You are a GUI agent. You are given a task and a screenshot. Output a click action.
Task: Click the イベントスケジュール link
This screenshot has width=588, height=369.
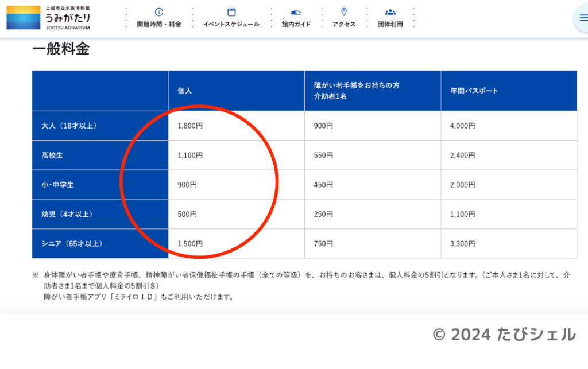pyautogui.click(x=230, y=24)
